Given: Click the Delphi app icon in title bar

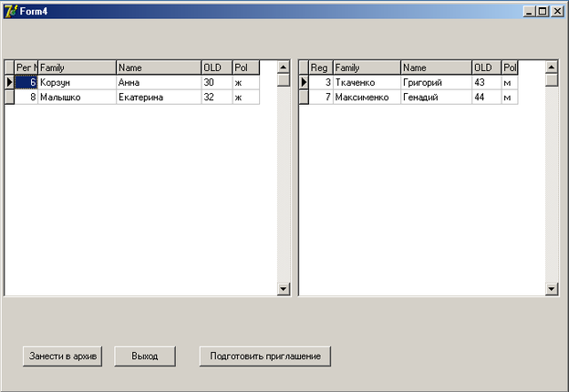Looking at the screenshot, I should point(10,11).
